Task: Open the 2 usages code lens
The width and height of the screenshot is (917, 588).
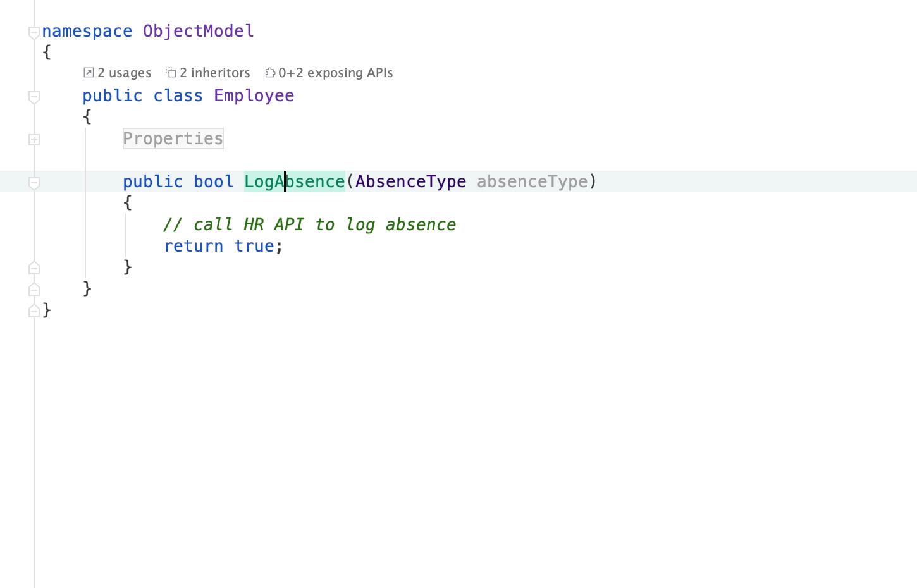Action: [x=118, y=73]
